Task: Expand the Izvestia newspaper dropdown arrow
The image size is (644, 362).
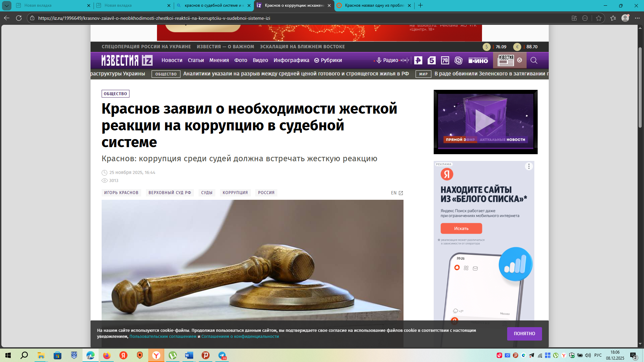Action: click(x=520, y=60)
